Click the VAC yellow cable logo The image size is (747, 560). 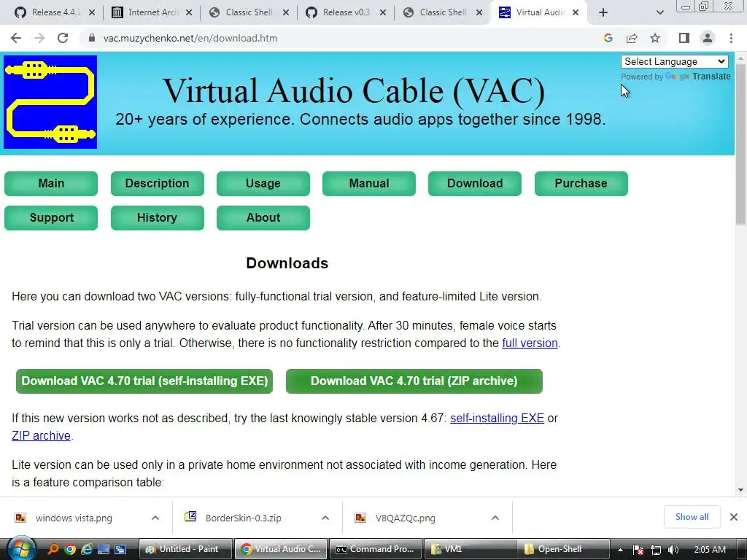coord(50,102)
